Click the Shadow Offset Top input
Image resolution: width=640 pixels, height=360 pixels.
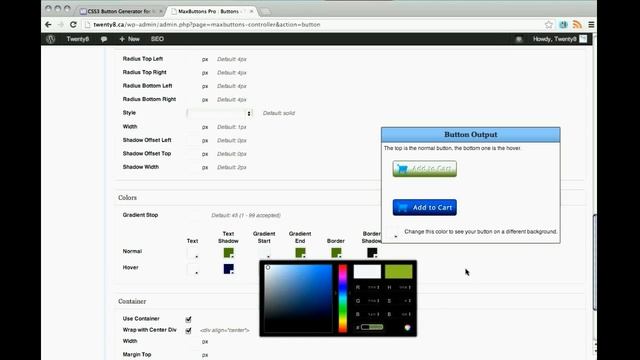tap(193, 154)
